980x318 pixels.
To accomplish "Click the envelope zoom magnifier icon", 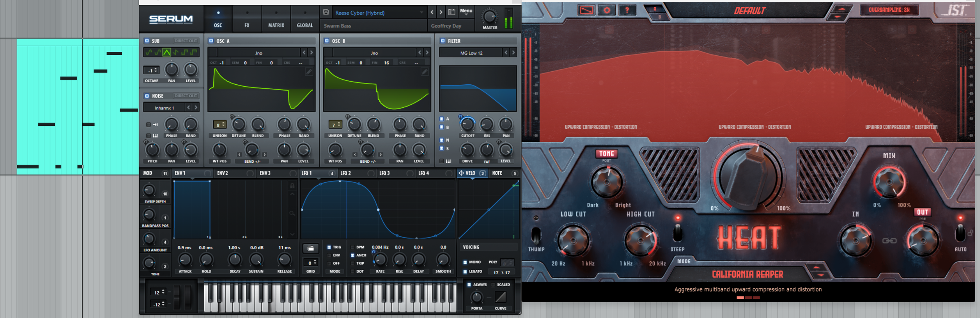I will click(x=292, y=213).
